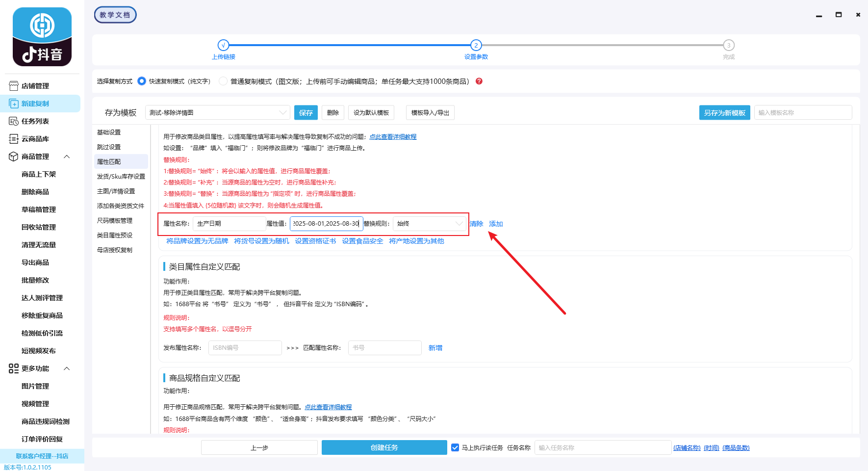Open the 替换规则 dropdown showing 始终
This screenshot has width=868, height=471.
click(429, 224)
